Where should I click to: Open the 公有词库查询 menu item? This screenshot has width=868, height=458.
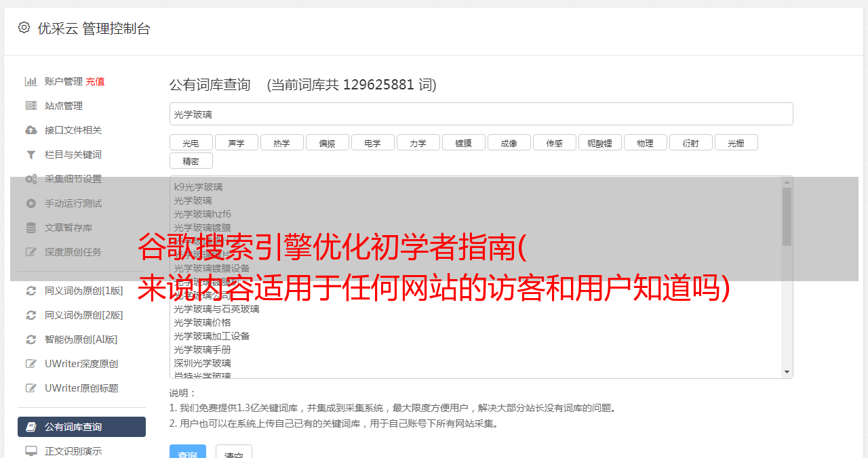[81, 427]
